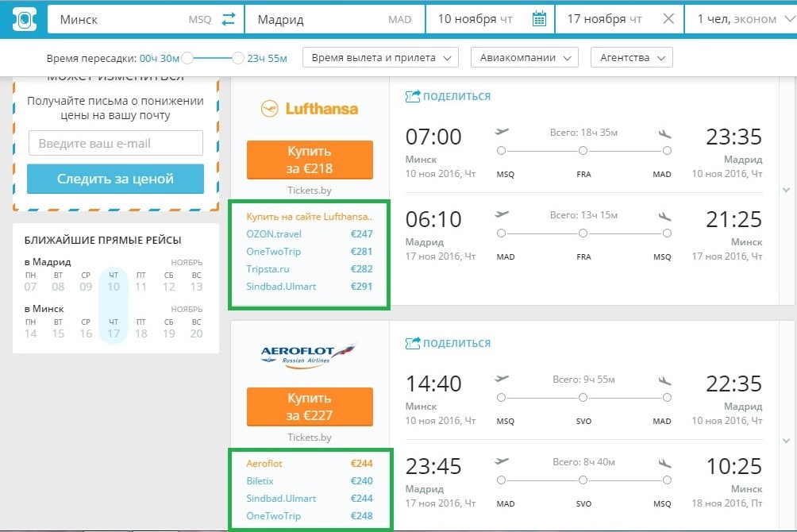Choose the OneTwoTrip offer for €281
Image resolution: width=797 pixels, height=532 pixels.
point(310,251)
